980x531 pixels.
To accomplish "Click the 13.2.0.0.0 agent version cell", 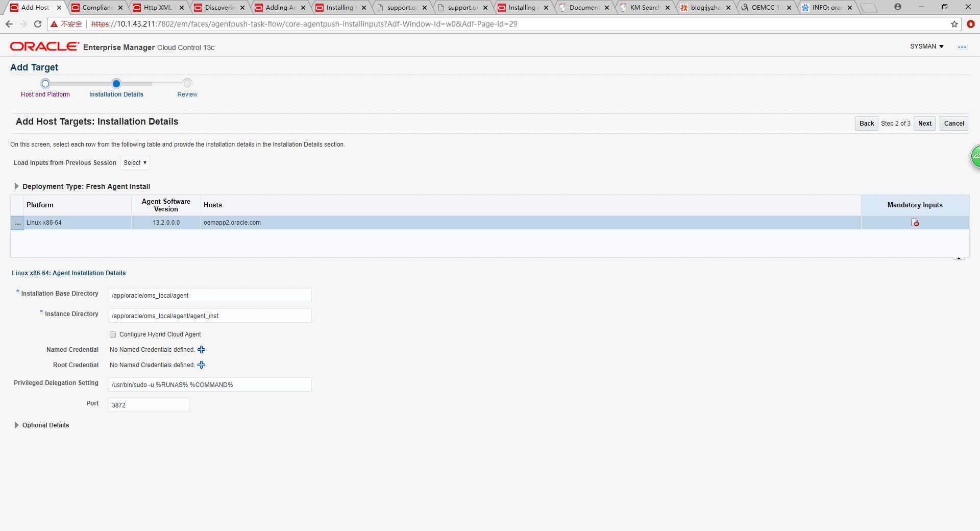I will click(x=166, y=223).
